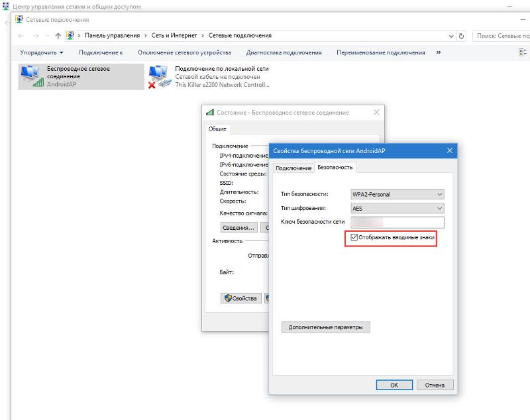Click the Свойства shield button
Screen dimensions: 530x420
click(241, 298)
